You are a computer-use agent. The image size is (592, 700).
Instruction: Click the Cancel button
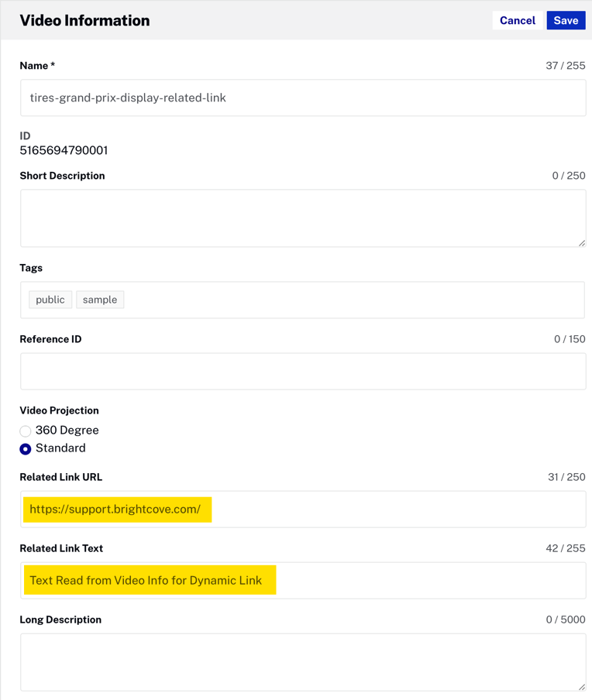(x=517, y=21)
